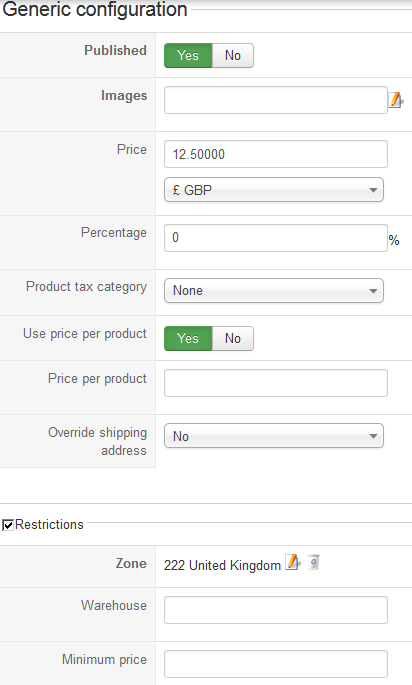This screenshot has width=412, height=685.
Task: Open the £ GBP currency dropdown
Action: (x=274, y=190)
